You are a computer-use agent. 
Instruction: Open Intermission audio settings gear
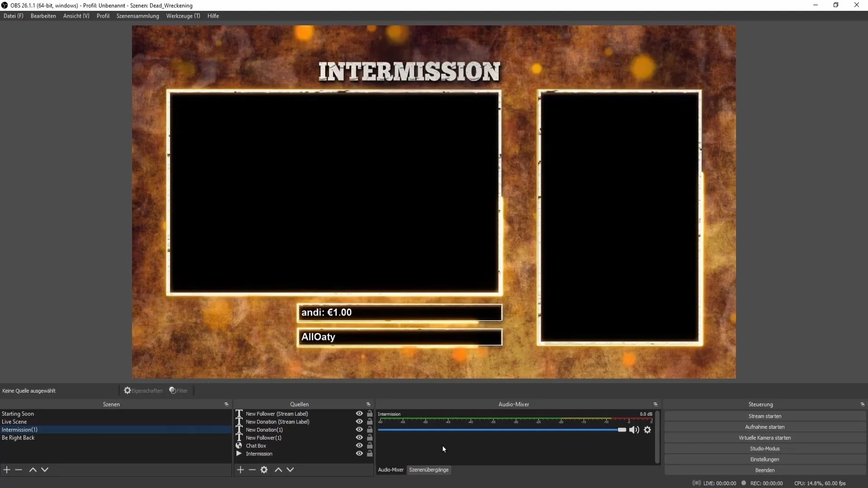(x=647, y=430)
